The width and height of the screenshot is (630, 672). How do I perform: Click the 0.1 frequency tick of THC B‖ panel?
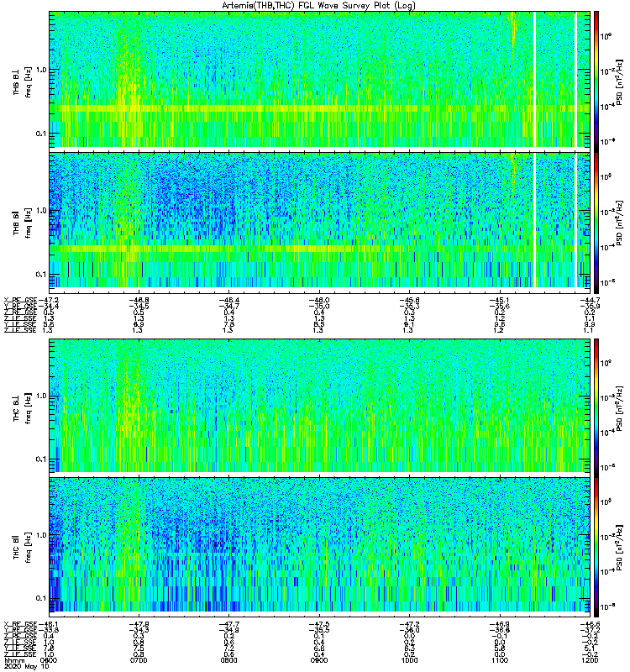tap(41, 598)
